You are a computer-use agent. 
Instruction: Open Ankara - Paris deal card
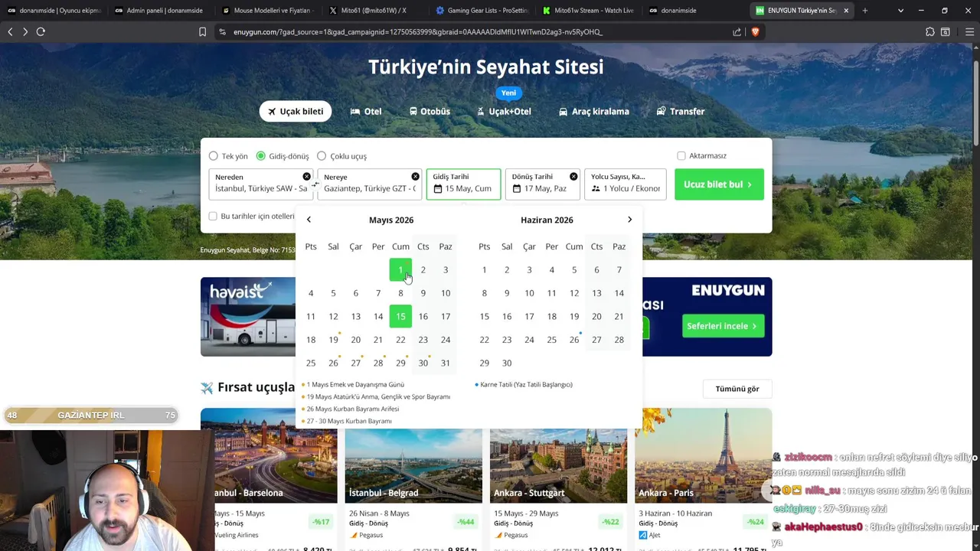coord(703,479)
